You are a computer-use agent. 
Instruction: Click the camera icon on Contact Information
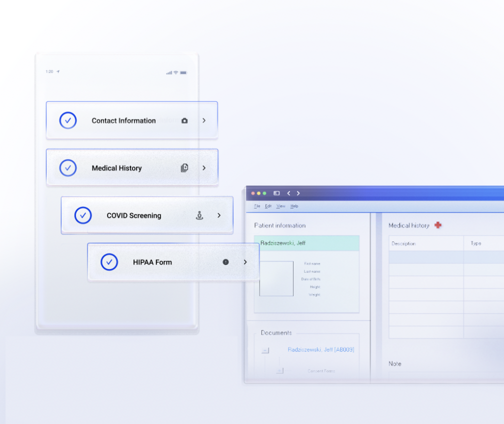184,120
